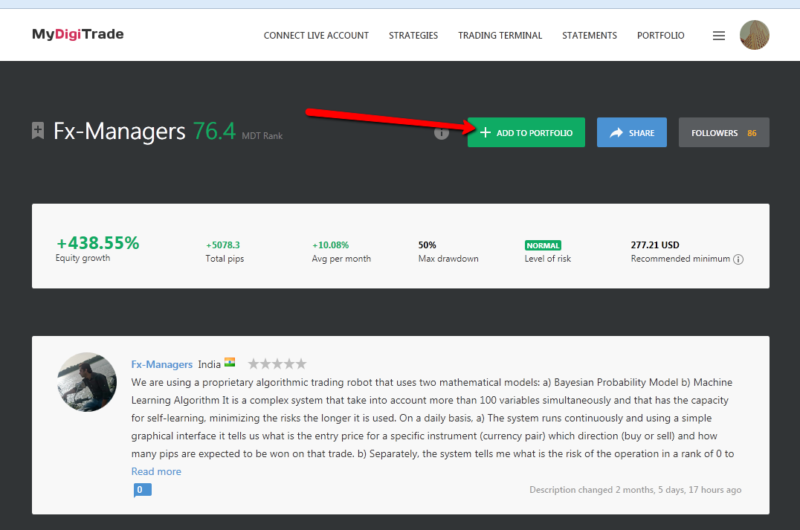
Task: Click the NORMAL risk level badge
Action: click(x=543, y=245)
